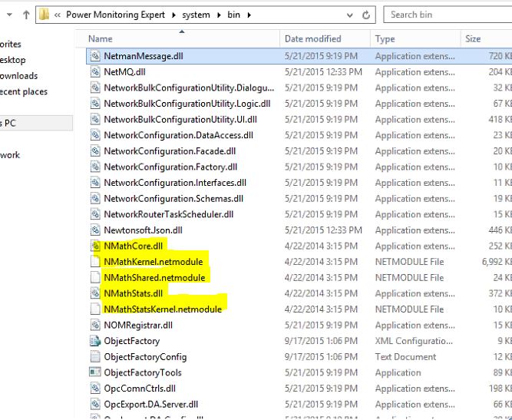This screenshot has height=420, width=512.
Task: Open Recent places in navigation pane
Action: click(24, 91)
